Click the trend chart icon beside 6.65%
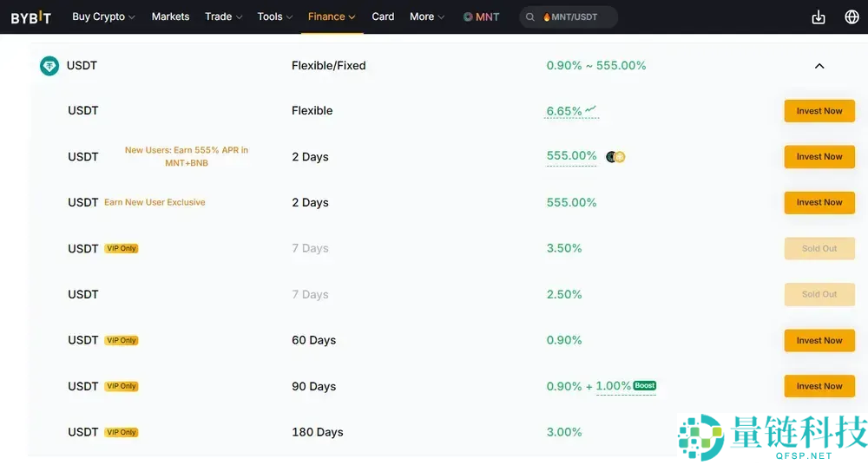The height and width of the screenshot is (465, 868). [590, 109]
